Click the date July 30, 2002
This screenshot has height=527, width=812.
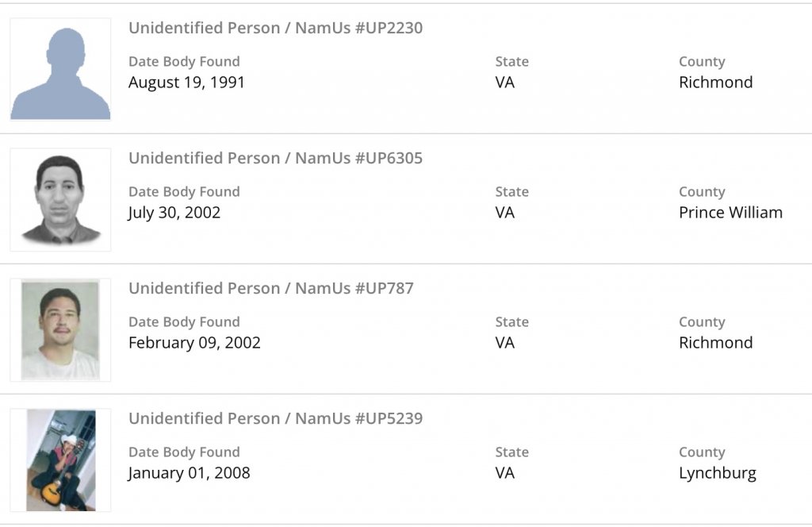[x=174, y=213]
